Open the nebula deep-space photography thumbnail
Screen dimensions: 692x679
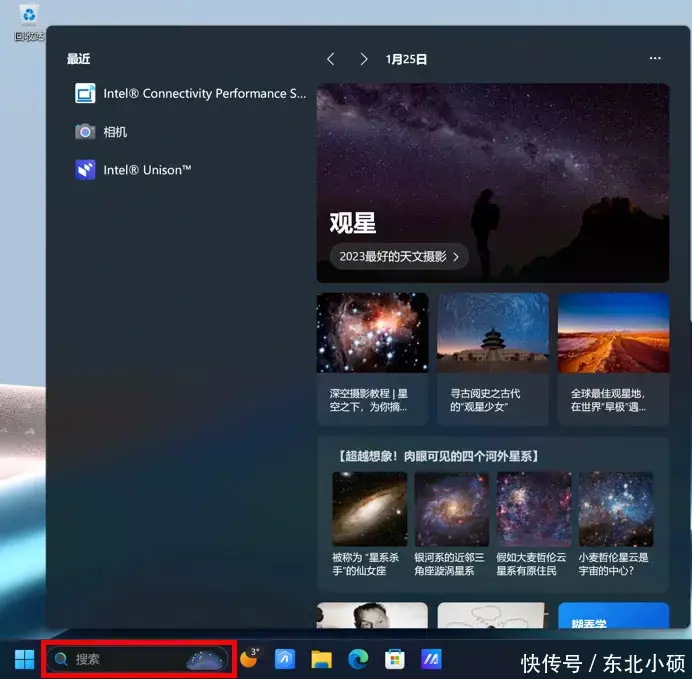point(372,333)
